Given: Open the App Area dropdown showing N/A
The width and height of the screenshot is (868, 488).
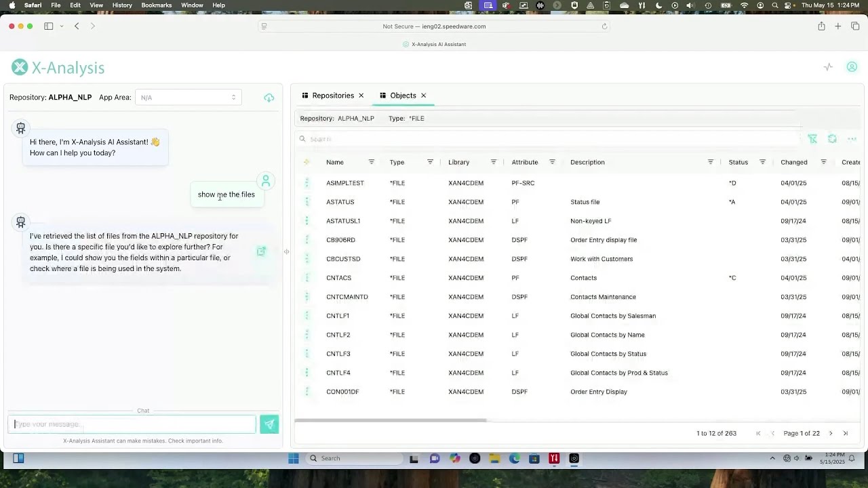Looking at the screenshot, I should click(x=188, y=98).
